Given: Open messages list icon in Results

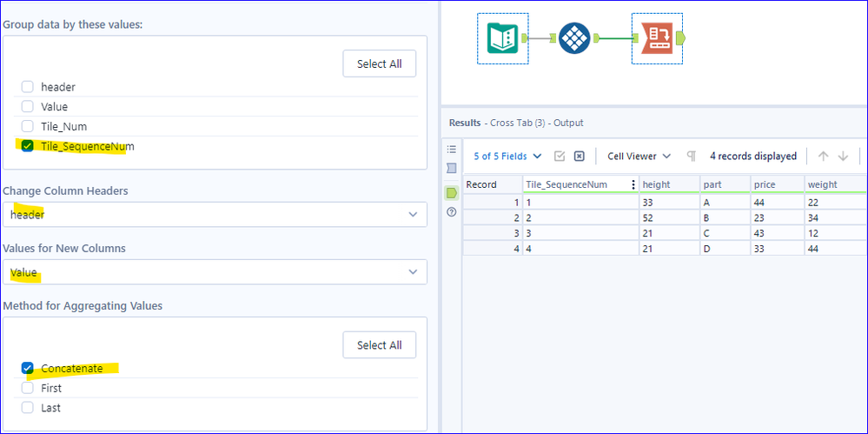Looking at the screenshot, I should pos(452,149).
